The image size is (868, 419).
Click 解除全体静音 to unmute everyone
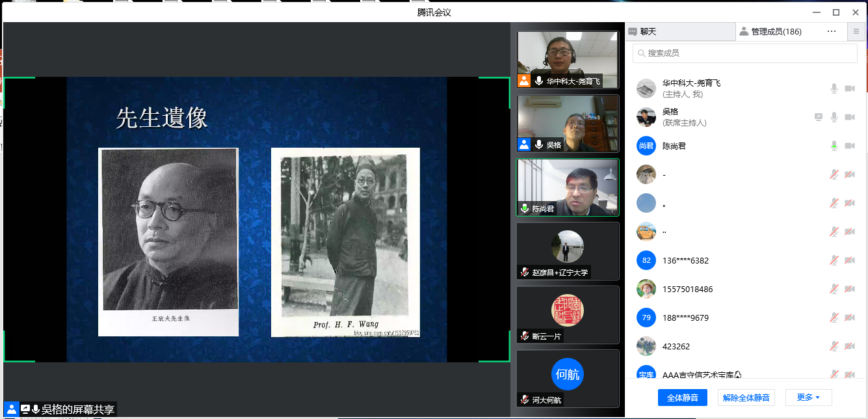(x=746, y=398)
